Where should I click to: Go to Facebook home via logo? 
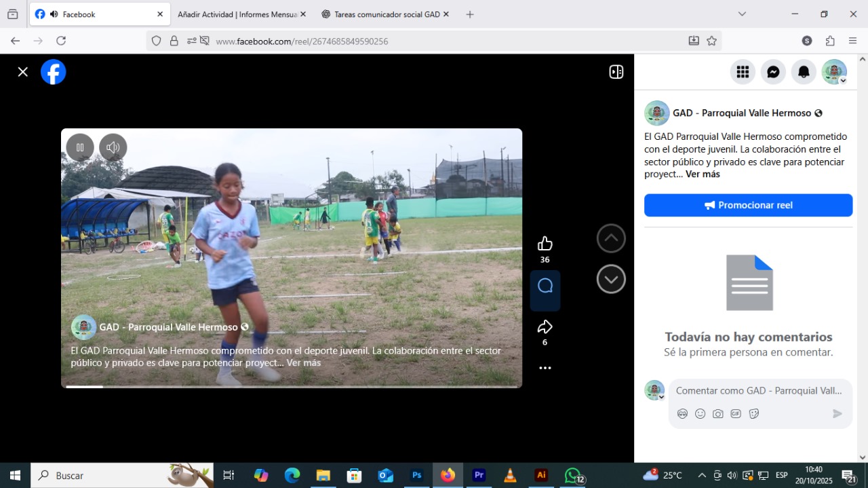tap(54, 72)
